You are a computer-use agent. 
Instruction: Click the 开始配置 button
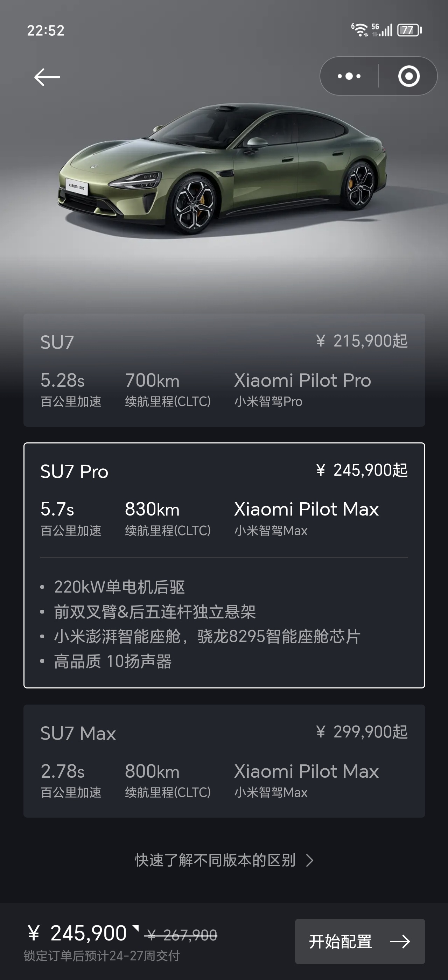(360, 941)
